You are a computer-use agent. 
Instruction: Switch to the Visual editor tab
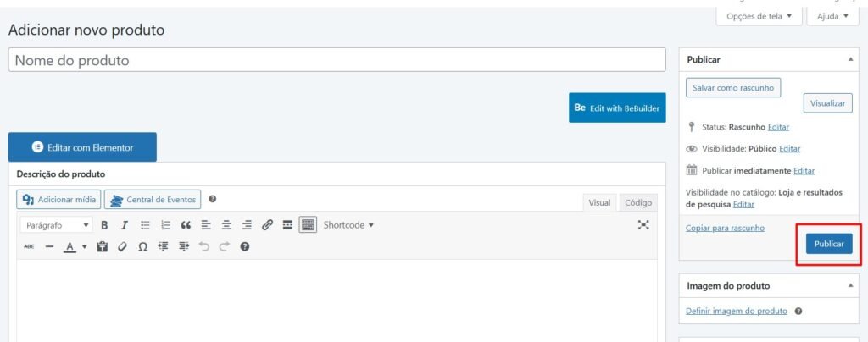[599, 202]
